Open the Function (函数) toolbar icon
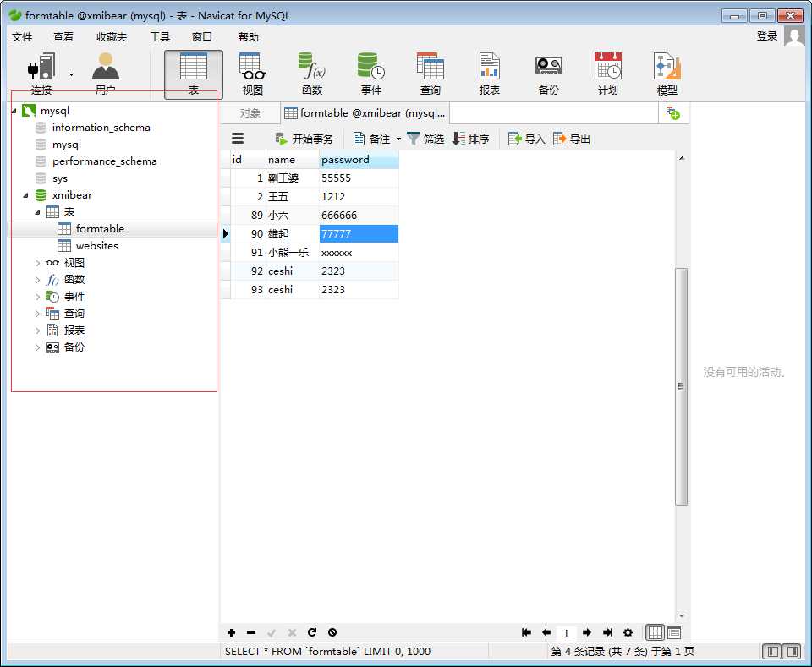 click(312, 74)
